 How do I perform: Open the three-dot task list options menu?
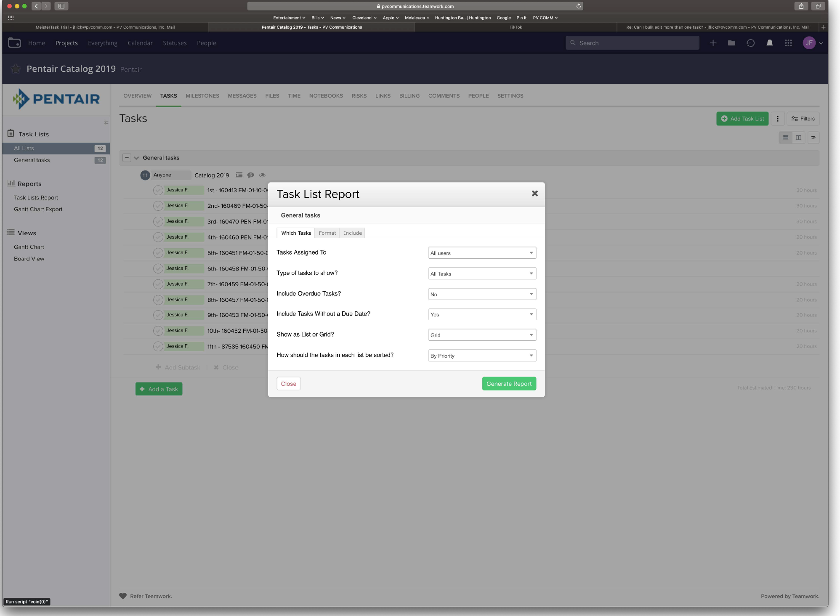pyautogui.click(x=778, y=119)
